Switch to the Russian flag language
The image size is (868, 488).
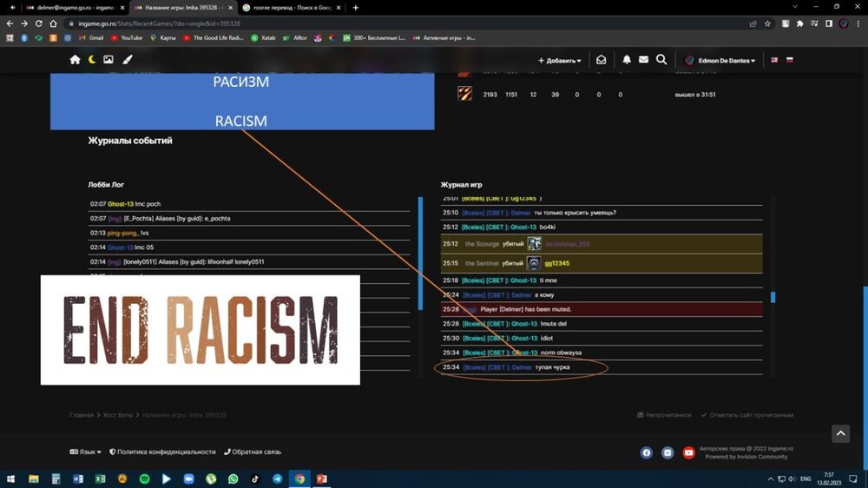(789, 61)
